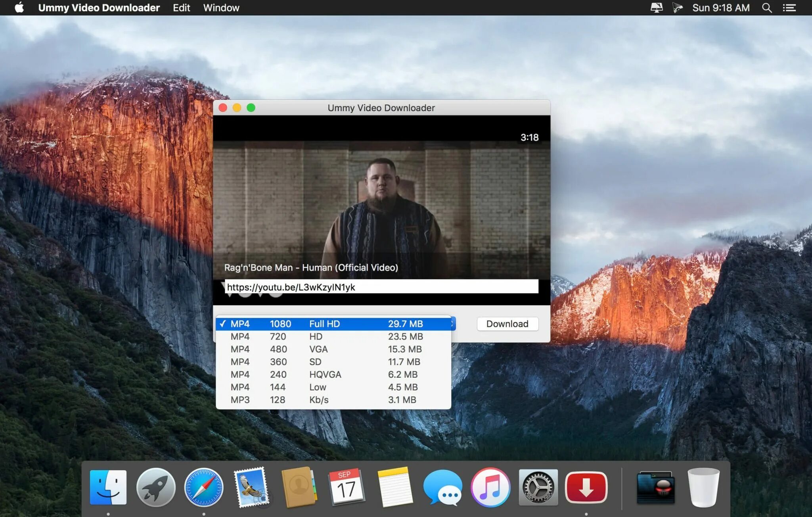
Task: Click the Rag'n'Bone Man video thumbnail
Action: [x=381, y=206]
